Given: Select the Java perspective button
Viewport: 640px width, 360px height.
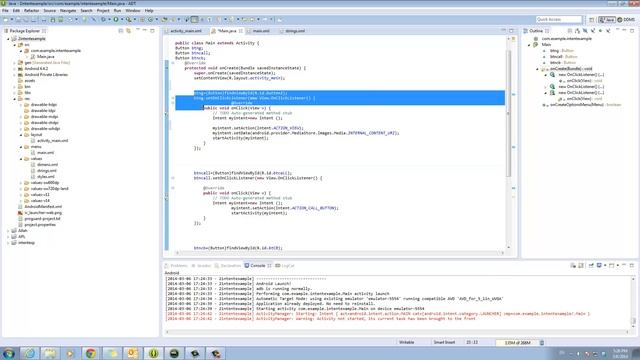Looking at the screenshot, I should [607, 20].
